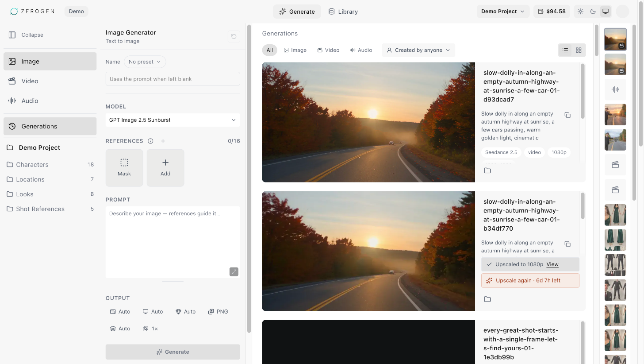Select the All filter
The image size is (644, 364).
pos(270,50)
